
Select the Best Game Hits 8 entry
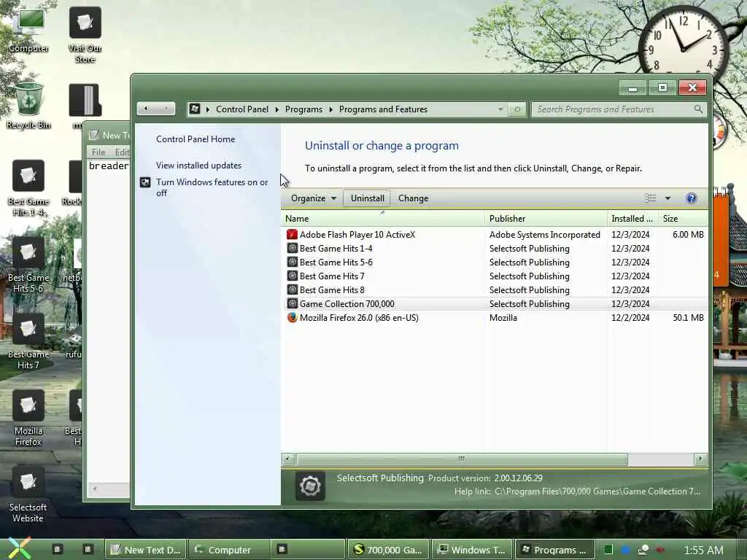point(495,289)
